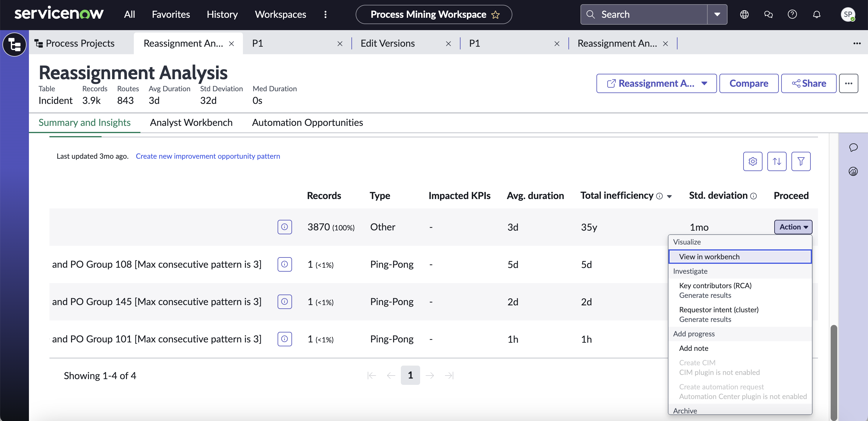Screen dimensions: 868x421
Task: Open the notifications bell
Action: 816,14
